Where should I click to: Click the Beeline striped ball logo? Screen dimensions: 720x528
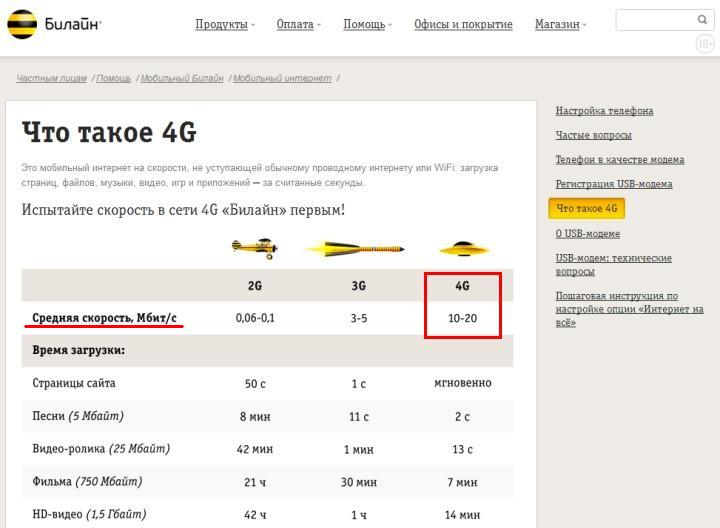point(22,24)
